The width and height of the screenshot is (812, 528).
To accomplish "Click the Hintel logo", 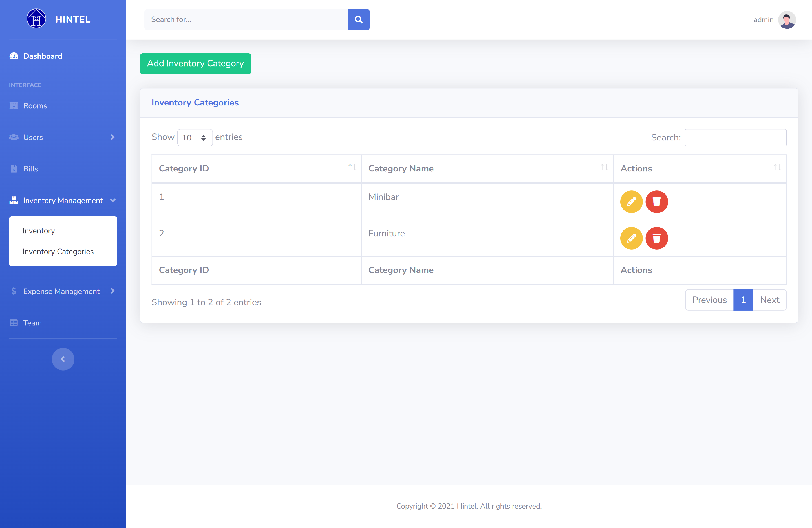I will [x=36, y=19].
